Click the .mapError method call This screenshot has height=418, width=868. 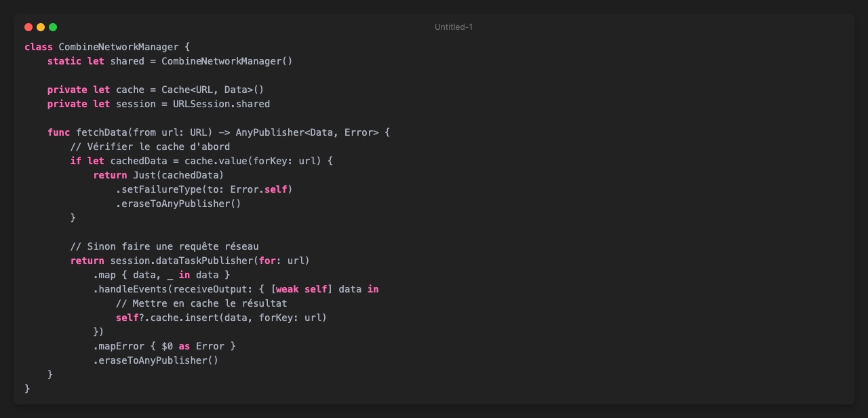click(x=119, y=346)
